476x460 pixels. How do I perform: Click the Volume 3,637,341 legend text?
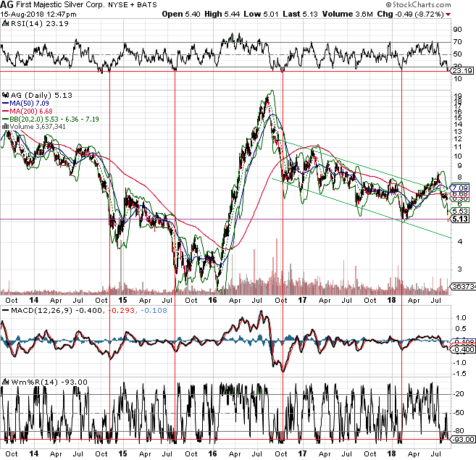38,126
